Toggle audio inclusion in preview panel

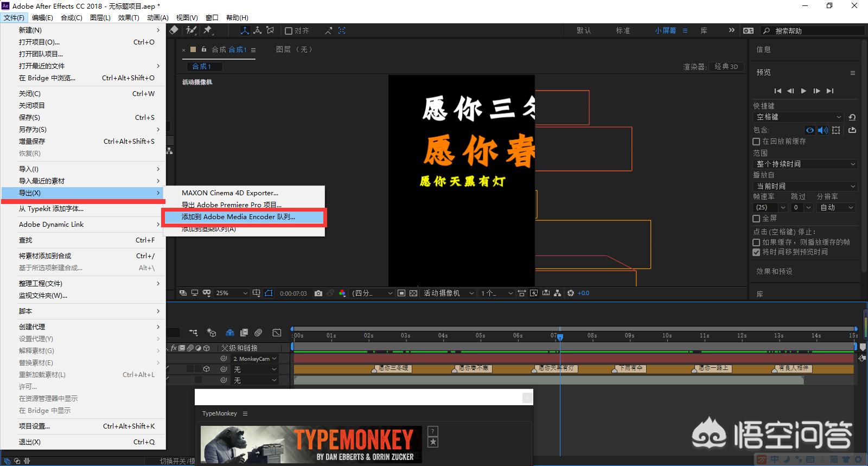pyautogui.click(x=823, y=130)
